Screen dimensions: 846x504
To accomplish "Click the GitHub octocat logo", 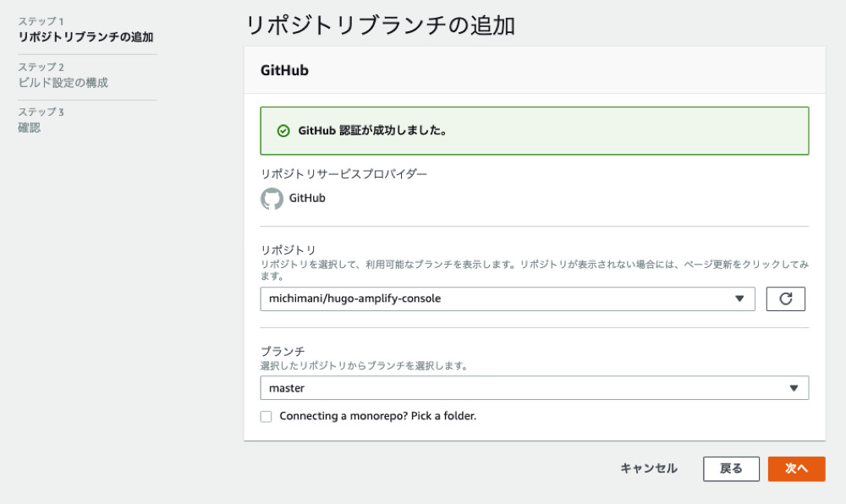I will 272,199.
